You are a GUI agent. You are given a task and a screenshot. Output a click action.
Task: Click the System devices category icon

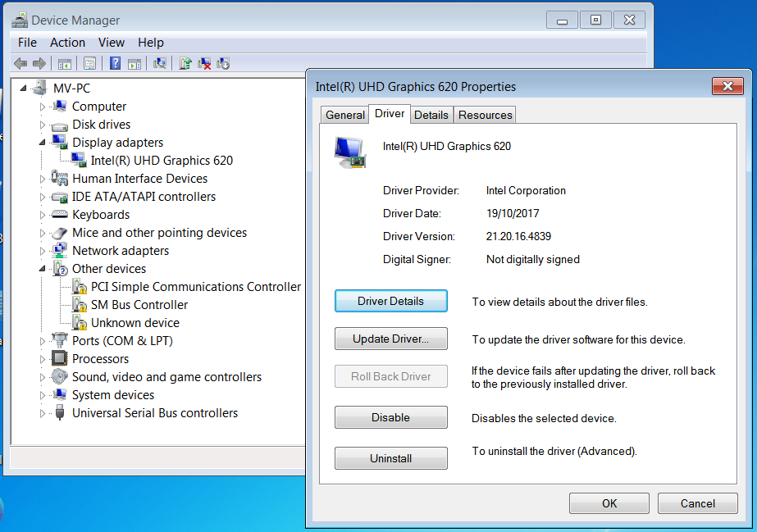(59, 394)
